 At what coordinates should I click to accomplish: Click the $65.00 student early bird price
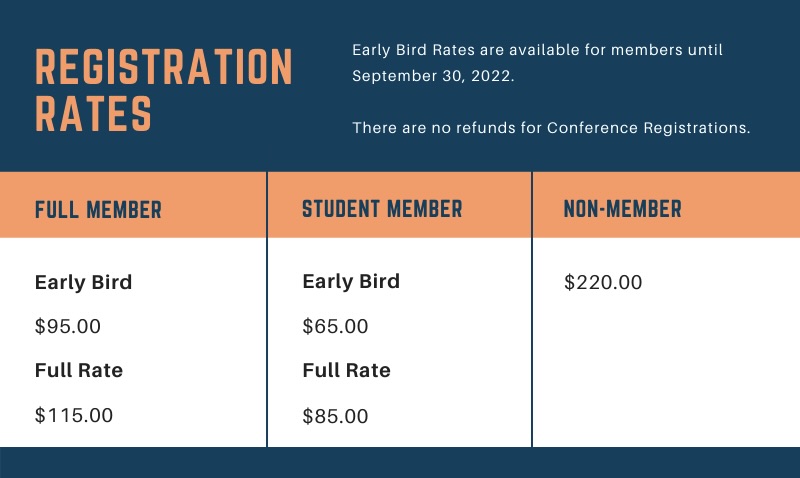(x=335, y=326)
